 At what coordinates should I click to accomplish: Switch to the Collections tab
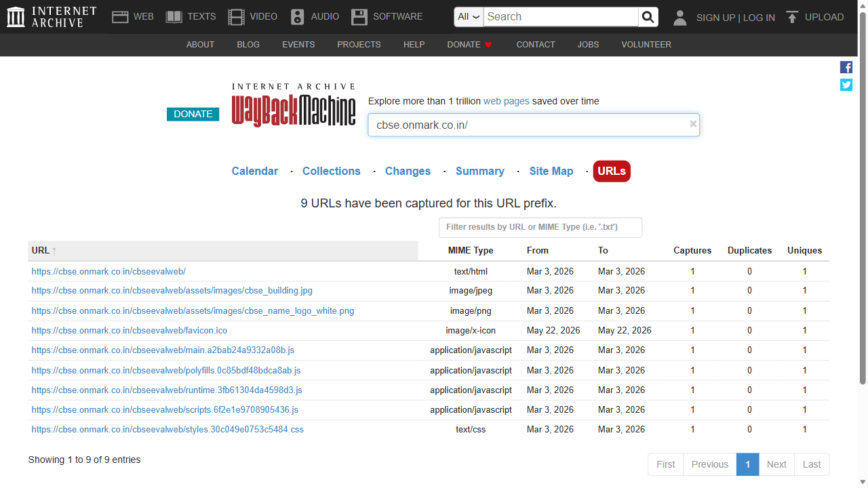pyautogui.click(x=332, y=171)
